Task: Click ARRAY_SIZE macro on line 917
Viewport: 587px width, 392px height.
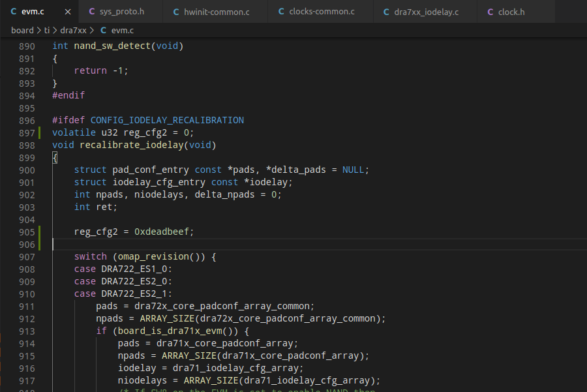Action: coord(211,380)
